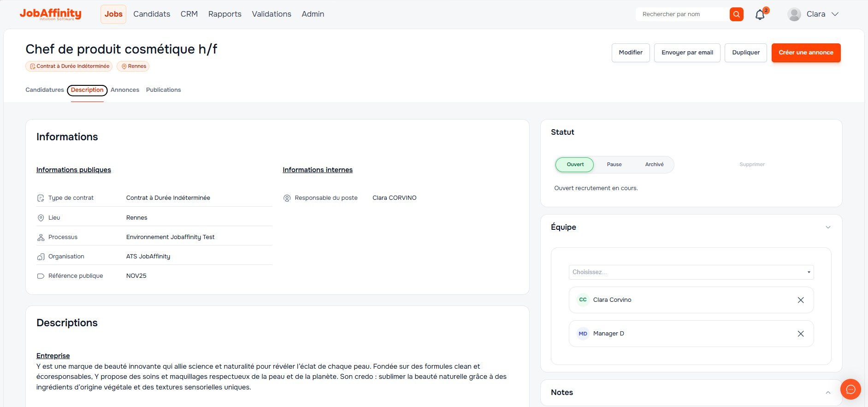Collapse the Notes panel
The image size is (868, 407).
828,393
